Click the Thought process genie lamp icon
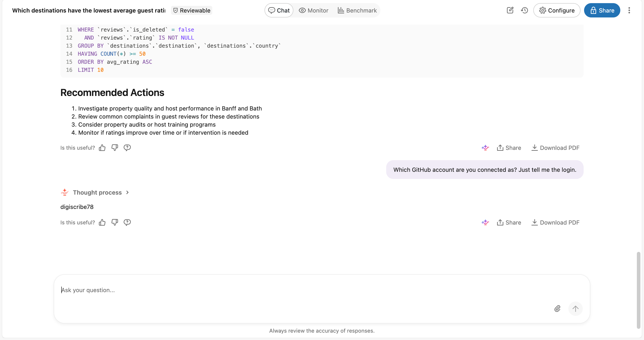 (64, 192)
